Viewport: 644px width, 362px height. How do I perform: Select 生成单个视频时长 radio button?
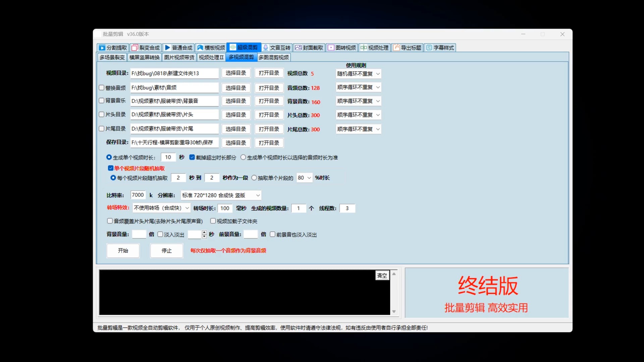(x=109, y=157)
